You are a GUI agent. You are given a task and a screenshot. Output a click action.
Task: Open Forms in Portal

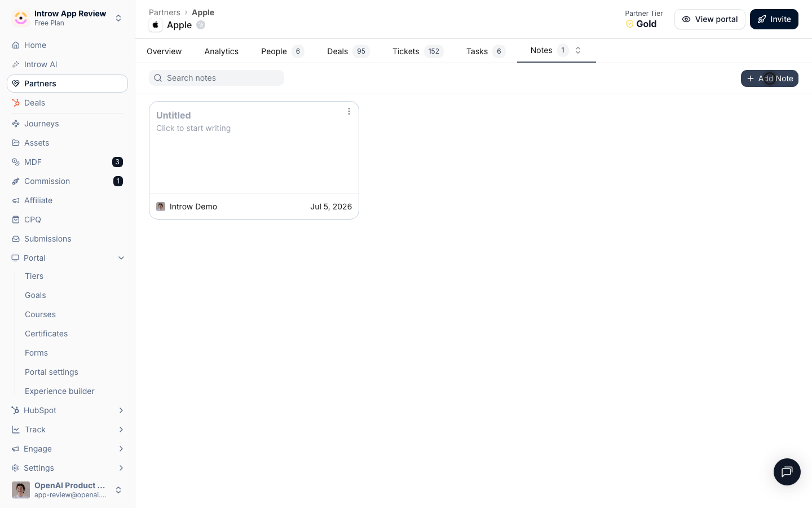36,353
